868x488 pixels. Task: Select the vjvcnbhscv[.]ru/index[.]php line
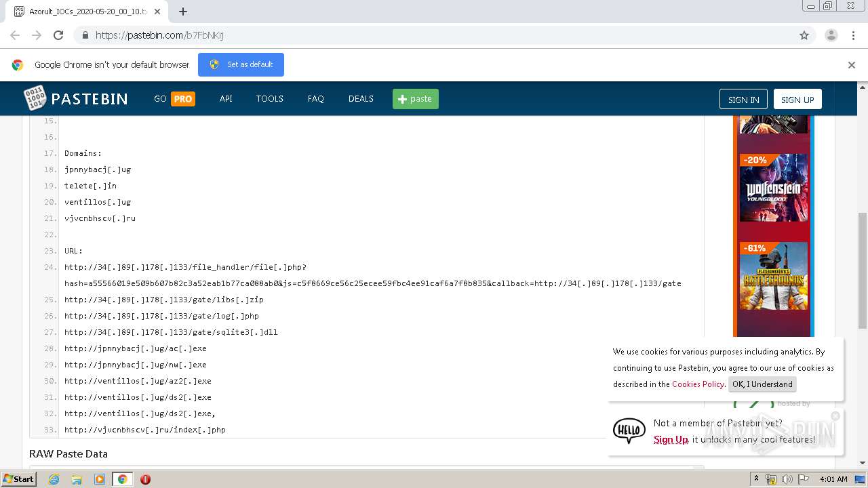click(145, 430)
